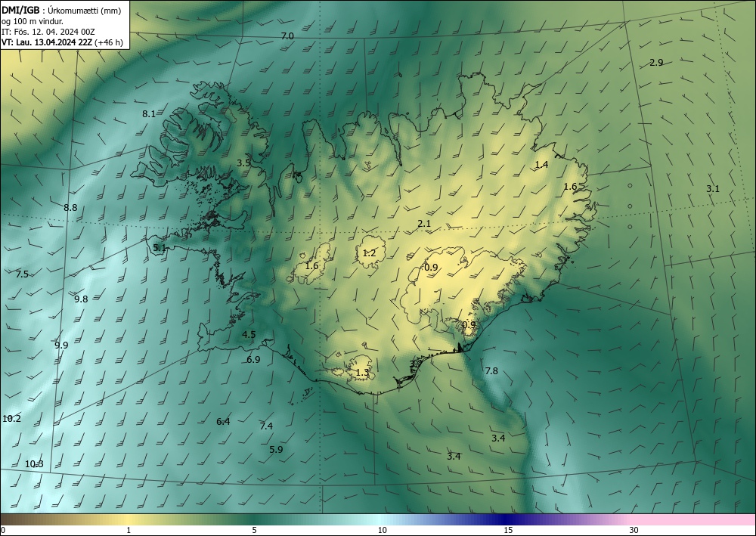Click the 2.9 precipitable water value

(656, 62)
